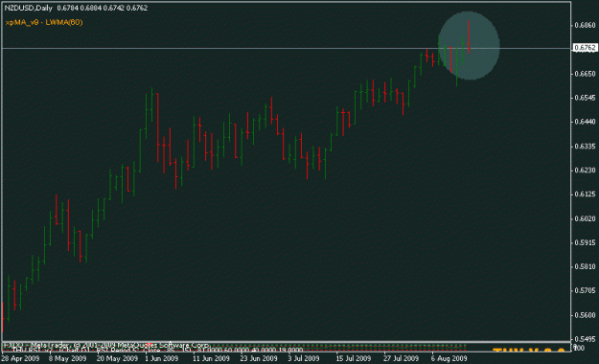Click the 27 Jul 2009 date label
599x364 pixels.
402,358
